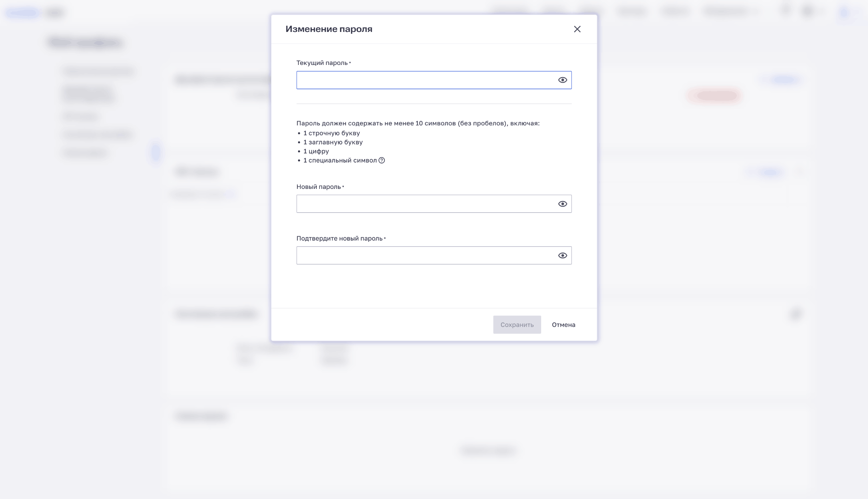Toggle visibility of the confirm password field
This screenshot has width=868, height=499.
coord(562,256)
